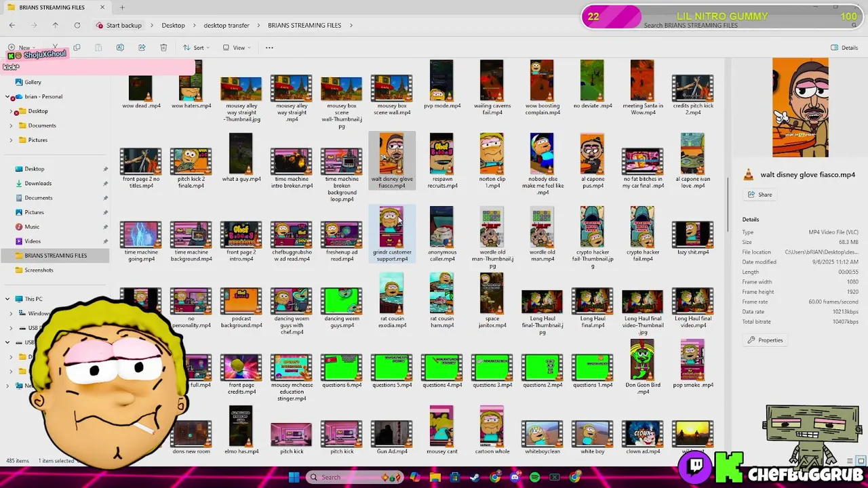Open Videos in Quick access
Image resolution: width=868 pixels, height=488 pixels.
tap(33, 241)
